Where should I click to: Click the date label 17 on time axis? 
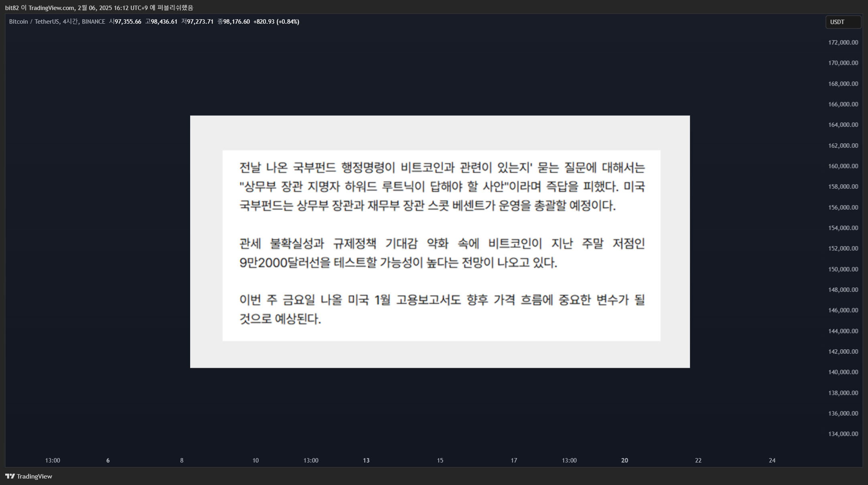[514, 461]
